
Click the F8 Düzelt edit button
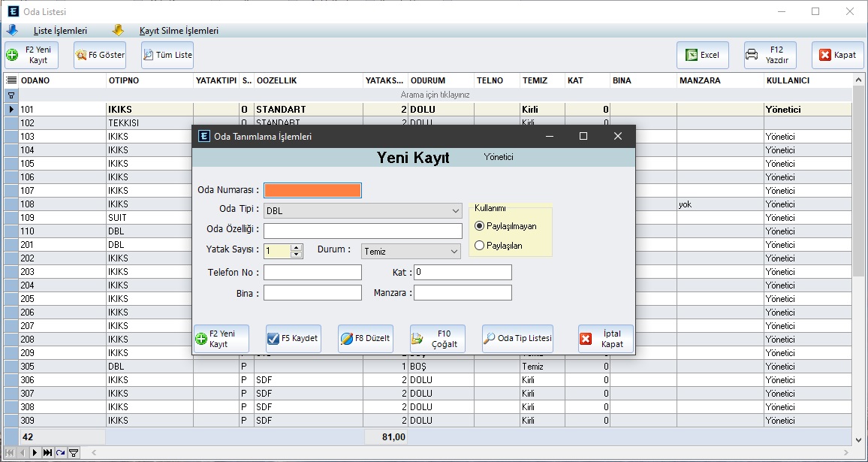366,339
